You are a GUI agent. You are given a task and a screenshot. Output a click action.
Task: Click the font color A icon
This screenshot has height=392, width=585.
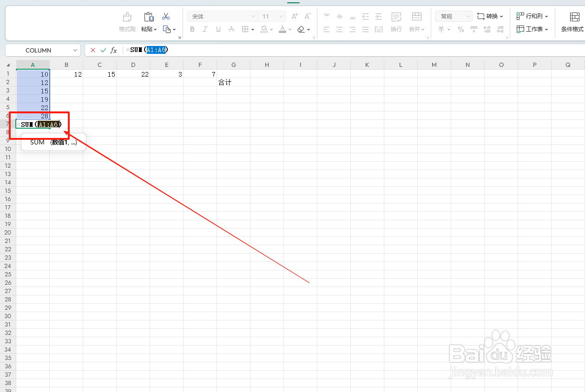[x=283, y=29]
